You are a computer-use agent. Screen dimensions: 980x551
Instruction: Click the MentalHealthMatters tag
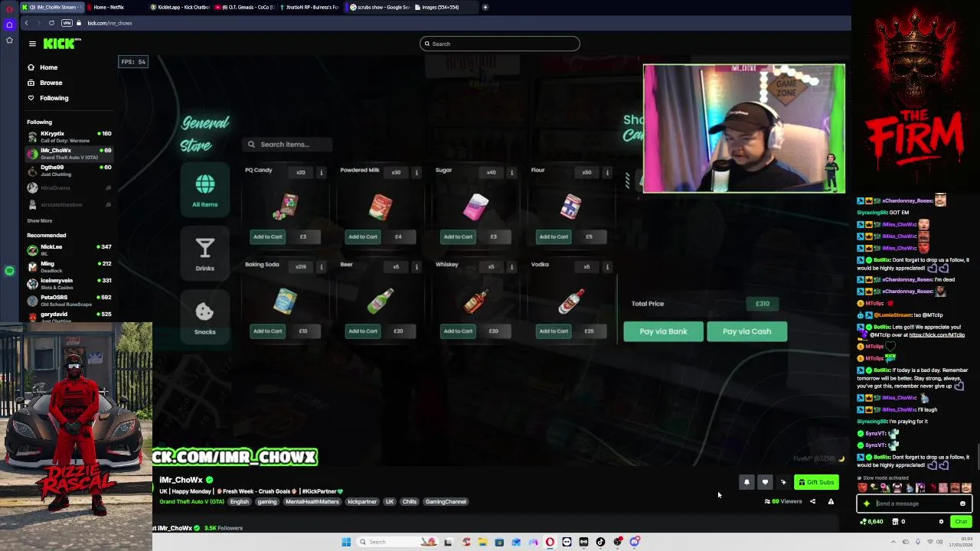pos(312,502)
